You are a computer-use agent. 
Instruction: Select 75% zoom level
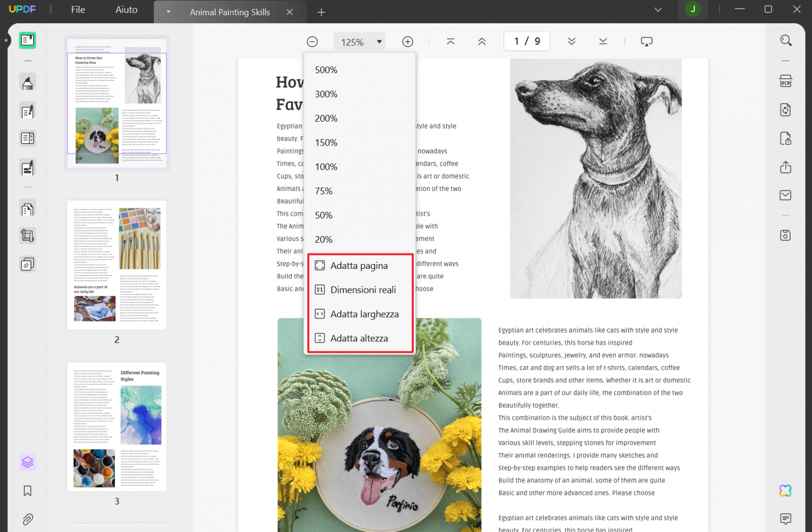point(360,191)
